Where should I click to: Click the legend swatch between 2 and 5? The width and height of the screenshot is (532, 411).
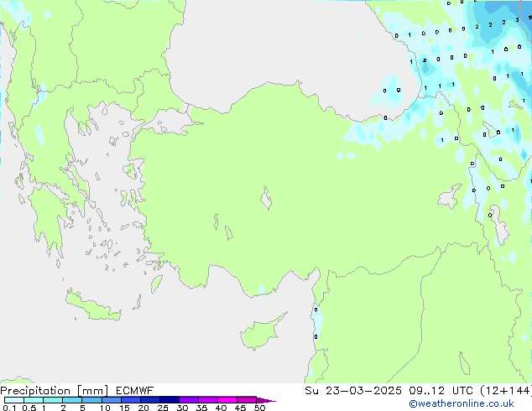(x=72, y=400)
